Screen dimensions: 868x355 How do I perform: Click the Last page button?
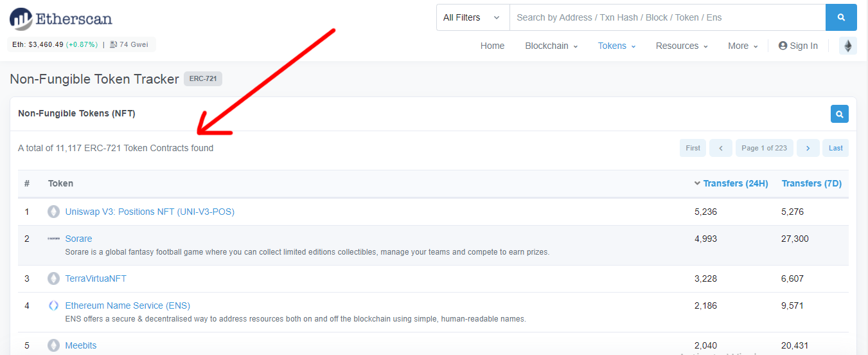pyautogui.click(x=836, y=148)
